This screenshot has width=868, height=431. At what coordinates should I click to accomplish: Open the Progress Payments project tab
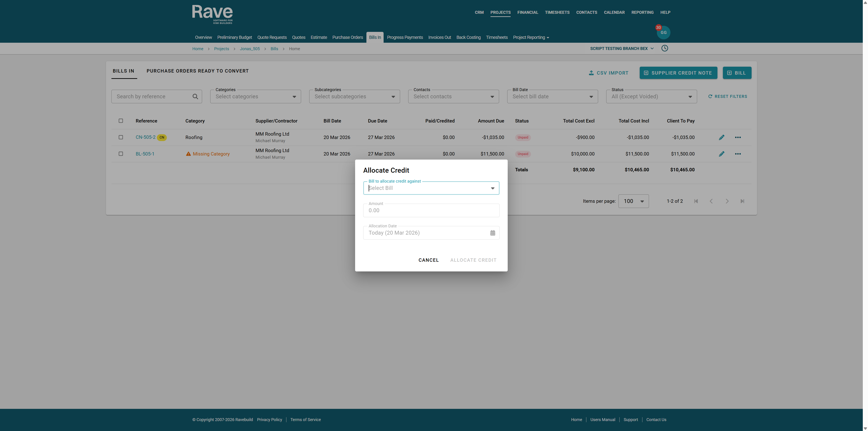point(405,38)
